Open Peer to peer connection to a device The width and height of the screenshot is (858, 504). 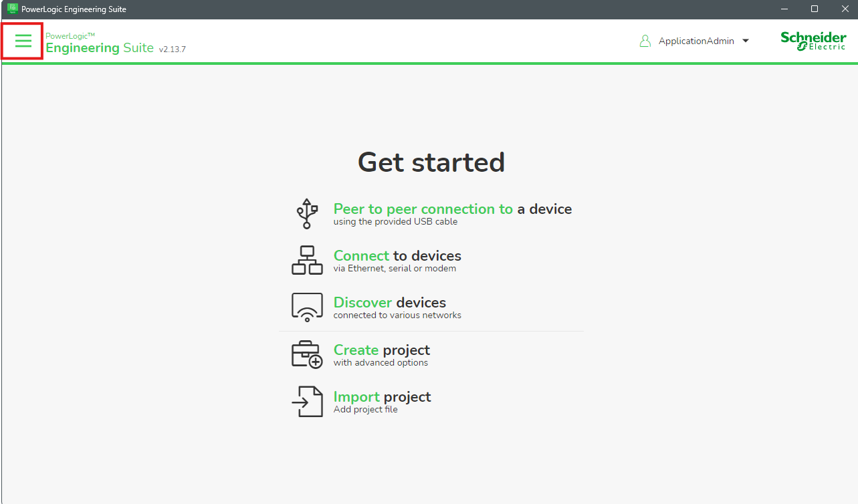pos(453,209)
